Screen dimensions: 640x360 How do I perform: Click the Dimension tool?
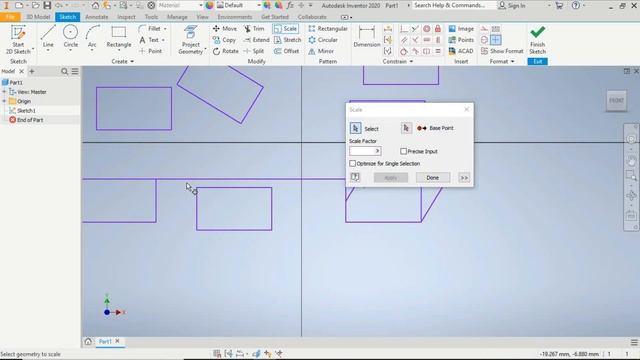click(x=367, y=37)
